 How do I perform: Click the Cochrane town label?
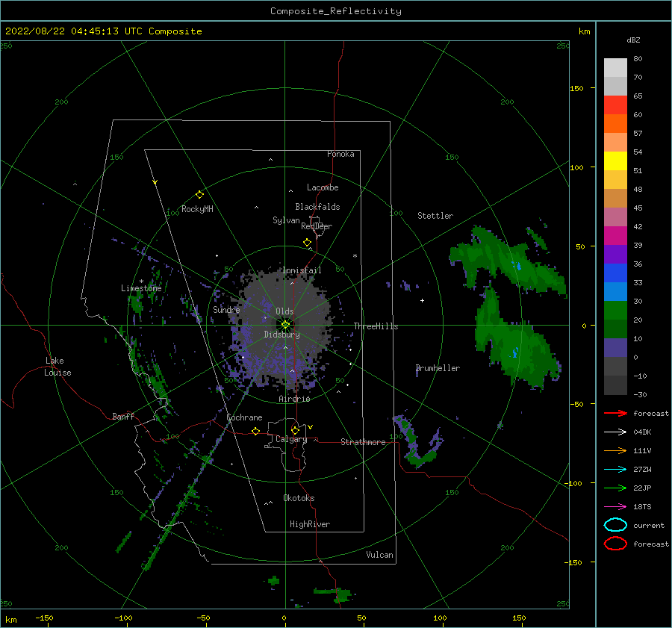click(244, 417)
